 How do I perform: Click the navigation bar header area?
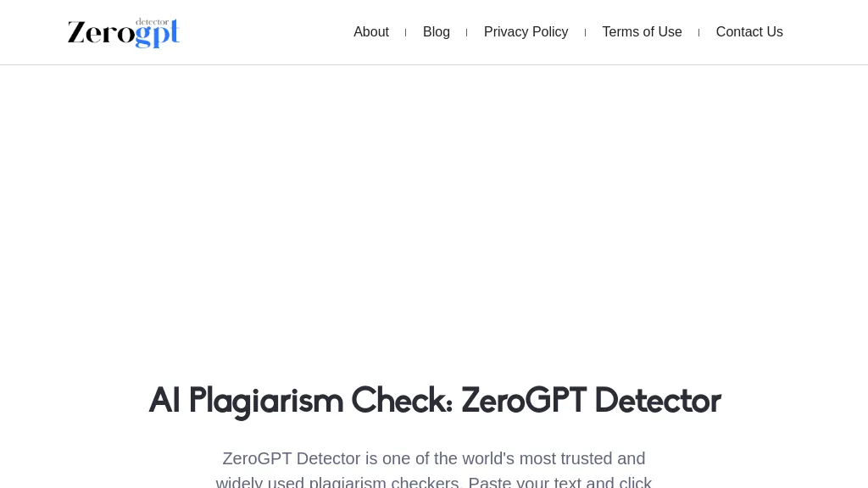click(434, 32)
